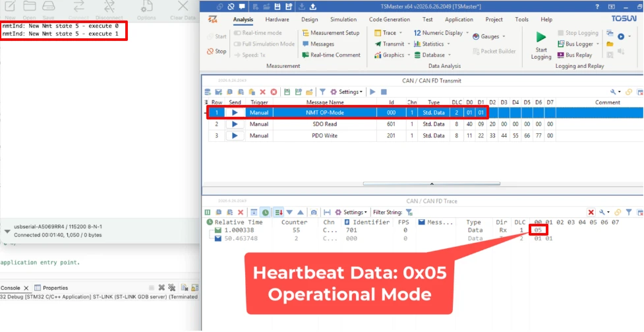Viewport: 644px width, 332px height.
Task: Open the Code Generation ribbon tab
Action: point(390,19)
